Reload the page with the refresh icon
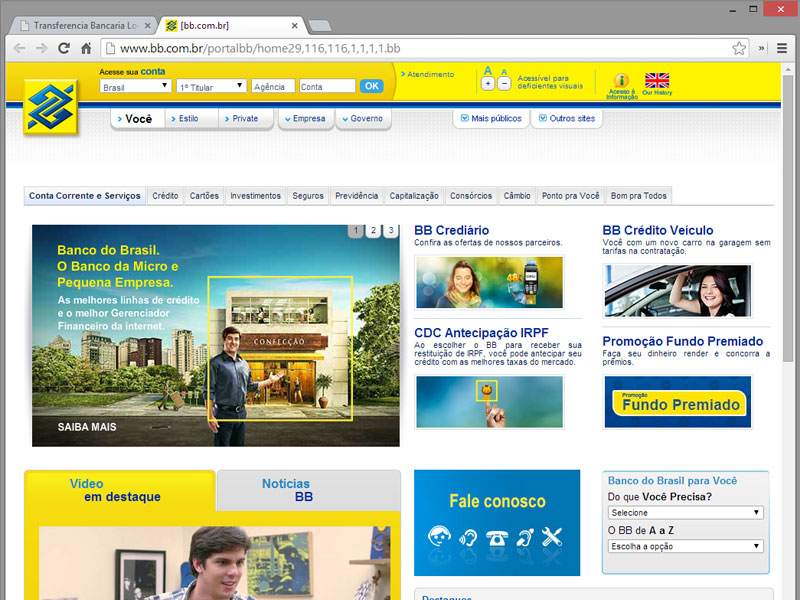Screen dimensions: 800x600 64,48
